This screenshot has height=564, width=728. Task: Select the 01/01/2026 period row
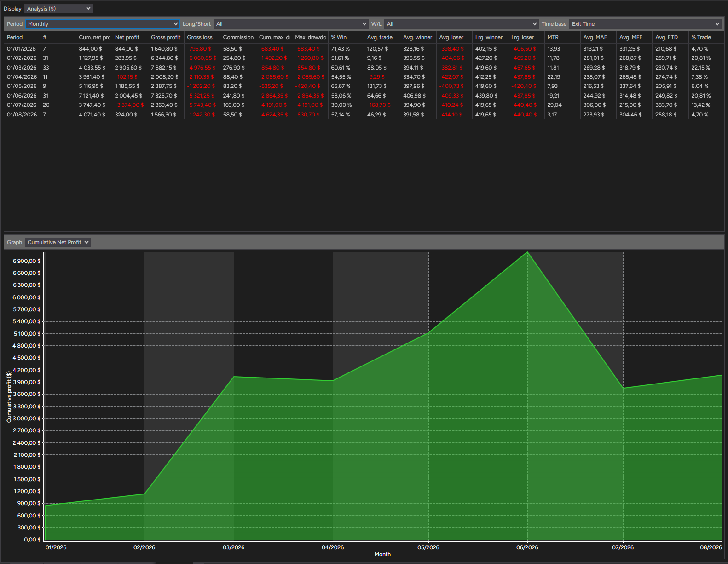click(x=364, y=49)
